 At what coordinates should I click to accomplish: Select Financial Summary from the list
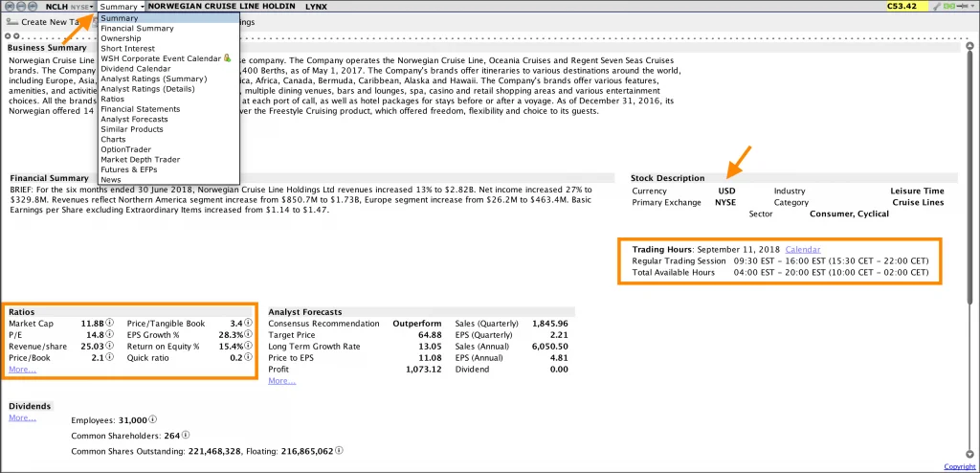(168, 28)
